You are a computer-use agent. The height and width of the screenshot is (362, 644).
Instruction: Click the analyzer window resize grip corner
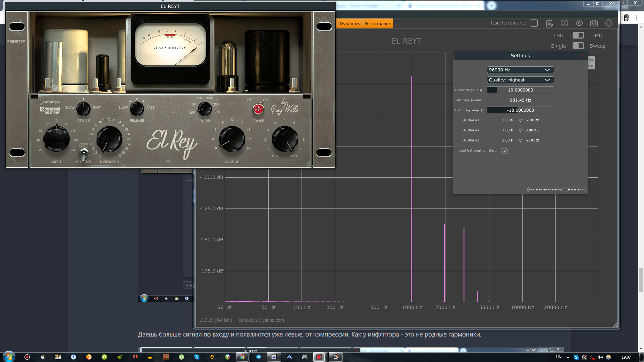tap(615, 324)
